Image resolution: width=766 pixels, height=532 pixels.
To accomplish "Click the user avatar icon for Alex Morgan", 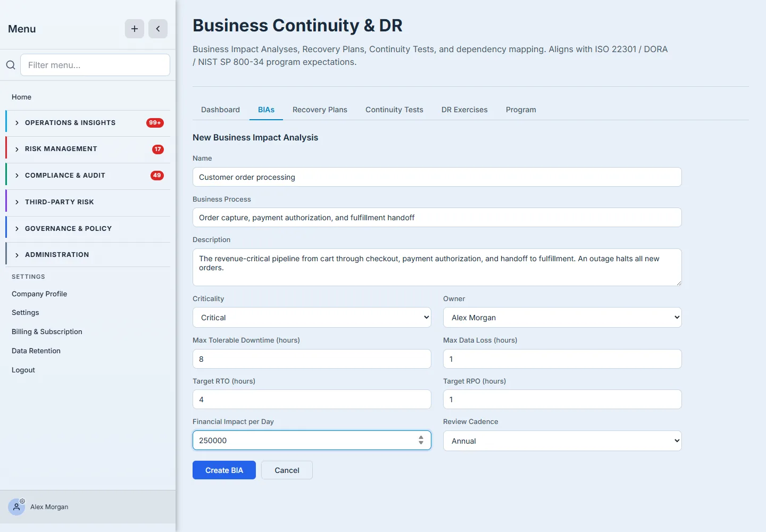I will 16,507.
